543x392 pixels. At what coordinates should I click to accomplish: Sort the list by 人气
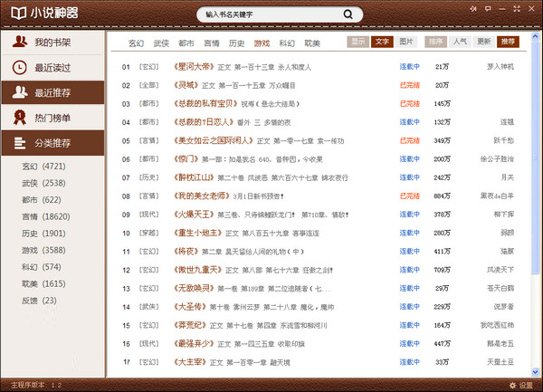point(460,42)
